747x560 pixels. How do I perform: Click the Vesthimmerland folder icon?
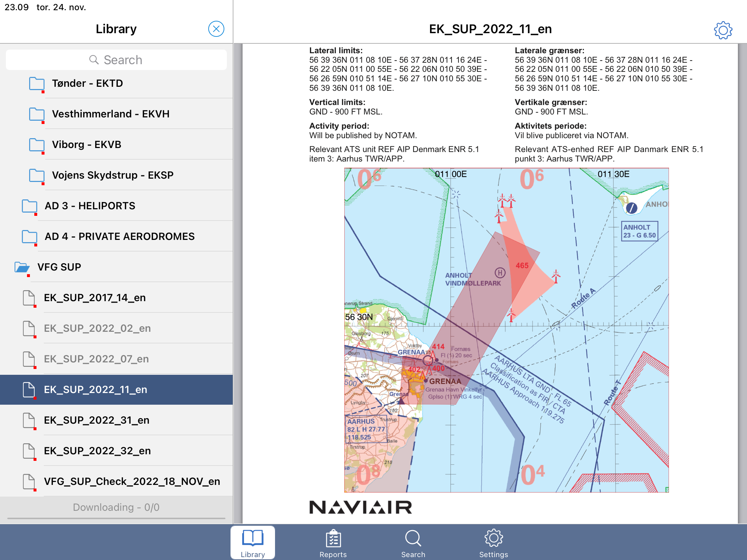(37, 114)
